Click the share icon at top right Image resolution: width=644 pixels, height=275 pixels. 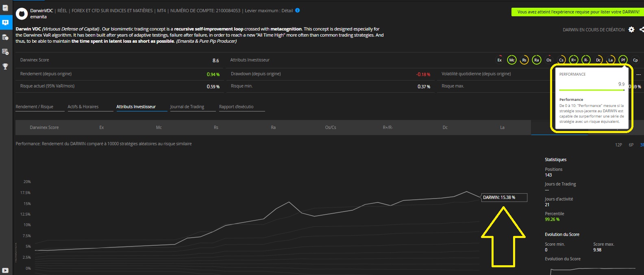(x=642, y=30)
